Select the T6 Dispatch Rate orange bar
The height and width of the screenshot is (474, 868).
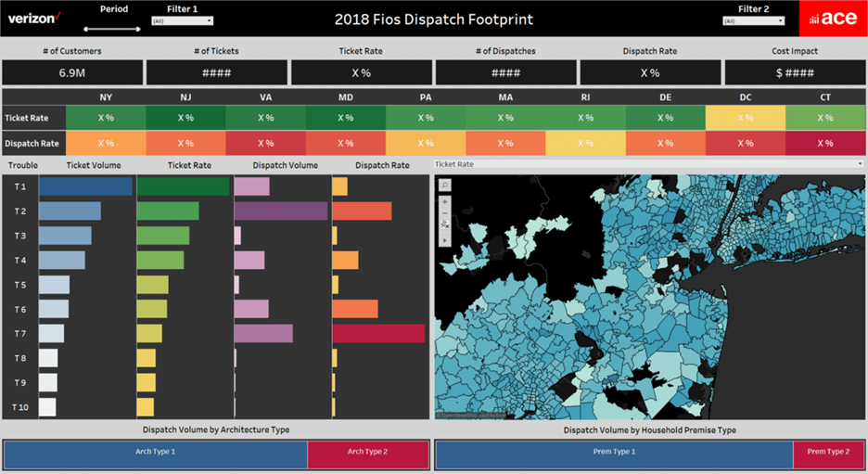pyautogui.click(x=355, y=309)
